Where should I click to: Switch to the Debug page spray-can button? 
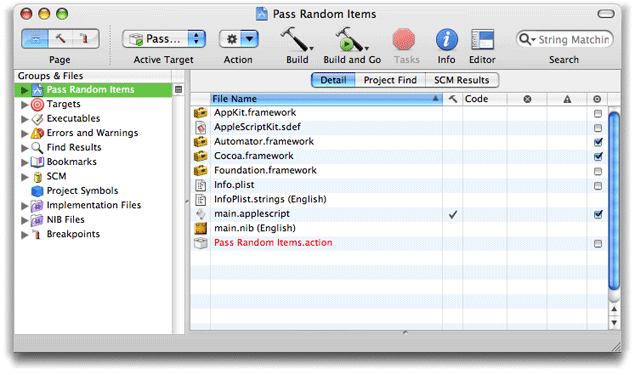(85, 39)
